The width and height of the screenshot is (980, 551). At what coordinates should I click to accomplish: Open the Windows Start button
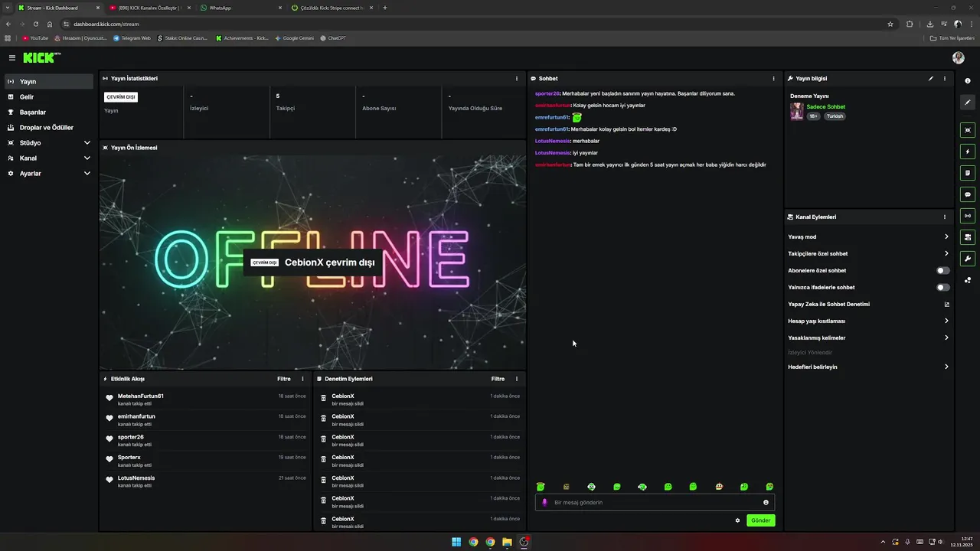[456, 542]
